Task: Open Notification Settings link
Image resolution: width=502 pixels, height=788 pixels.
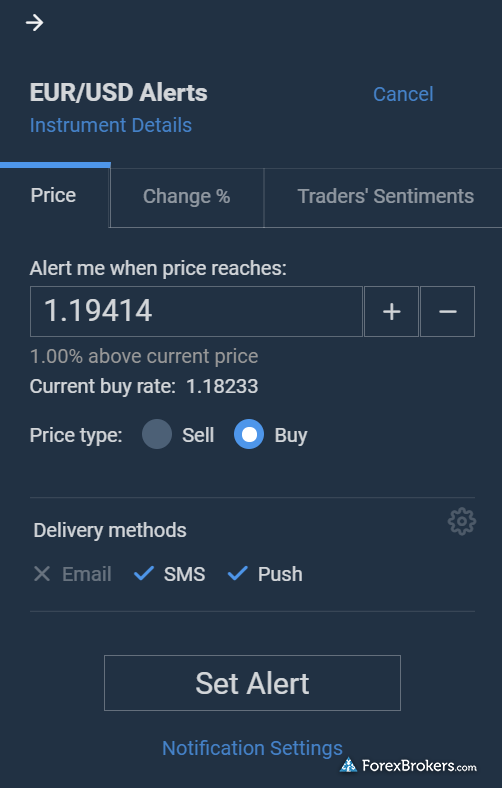Action: click(252, 748)
